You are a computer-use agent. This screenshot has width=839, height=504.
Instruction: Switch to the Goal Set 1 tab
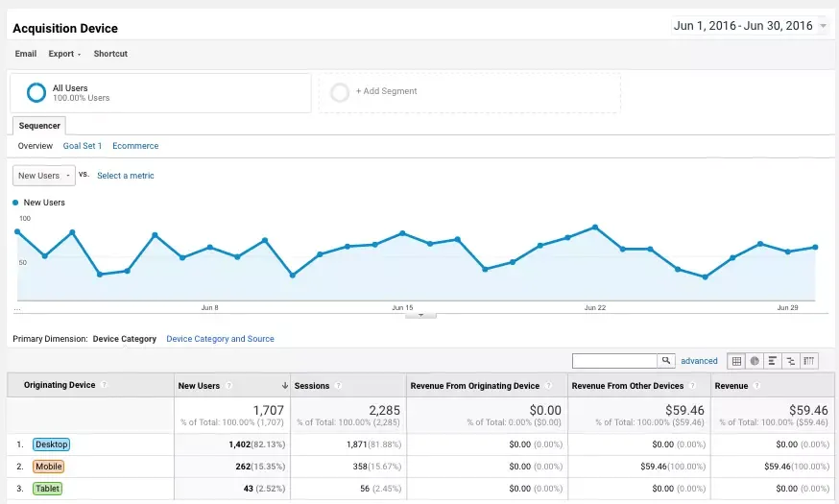83,146
